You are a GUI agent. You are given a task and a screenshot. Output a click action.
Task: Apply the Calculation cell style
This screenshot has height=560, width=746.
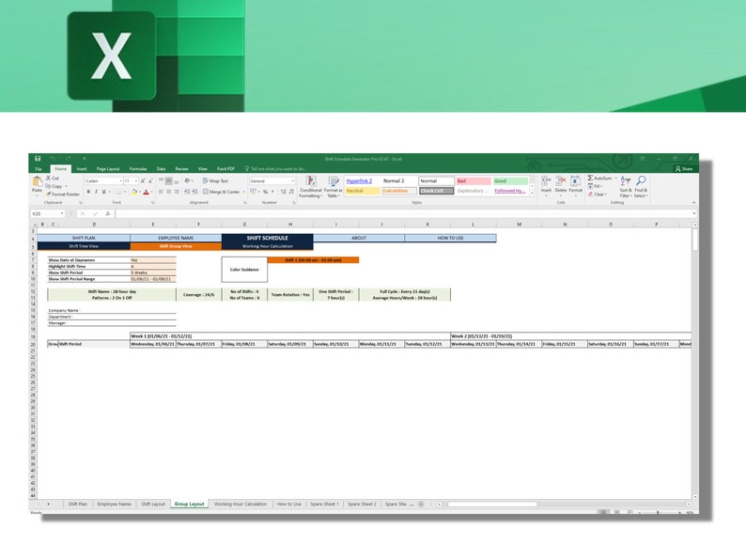pos(399,191)
